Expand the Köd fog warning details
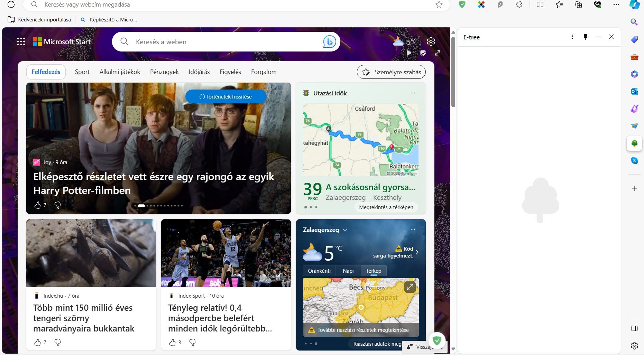Viewport: 644px width, 355px height. click(x=417, y=252)
